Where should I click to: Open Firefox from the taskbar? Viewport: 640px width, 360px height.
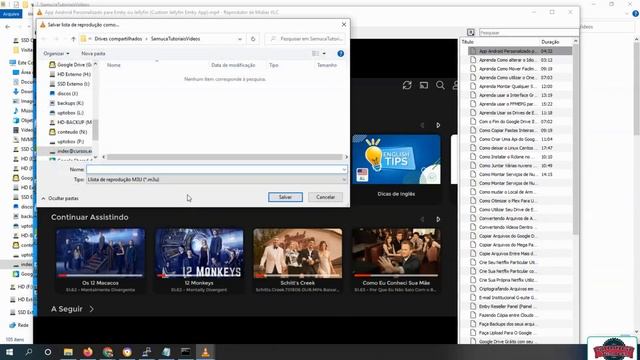click(88, 352)
